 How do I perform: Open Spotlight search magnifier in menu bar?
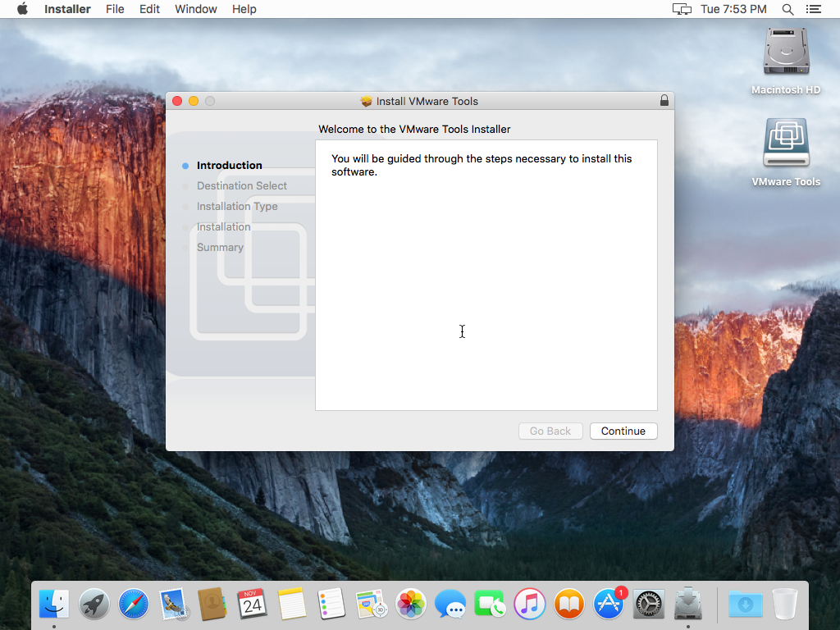coord(787,9)
